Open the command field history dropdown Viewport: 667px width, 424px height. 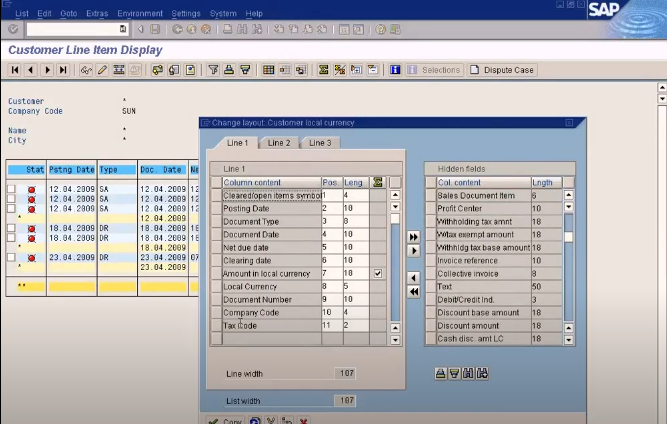click(x=123, y=29)
